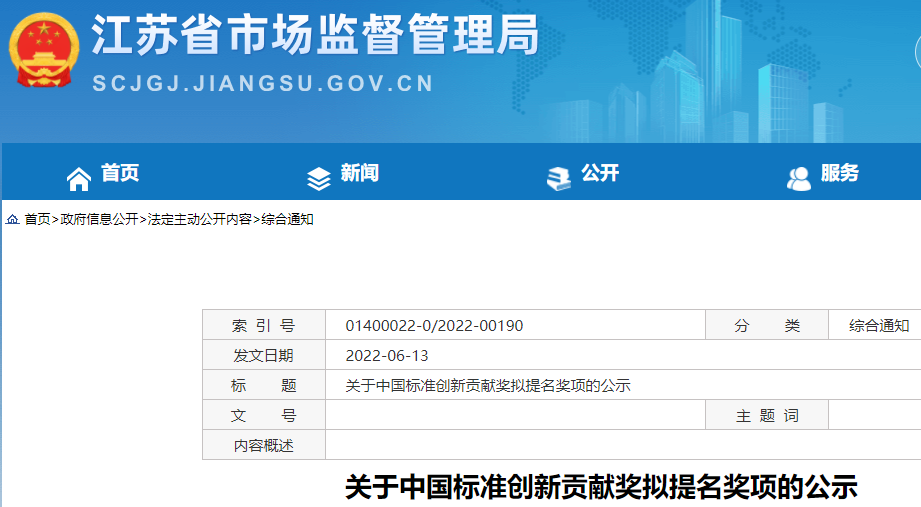Click the SCJGJ.JIANGSU.GOV.CN header text
Viewport: 921px width, 507px height.
(x=263, y=84)
